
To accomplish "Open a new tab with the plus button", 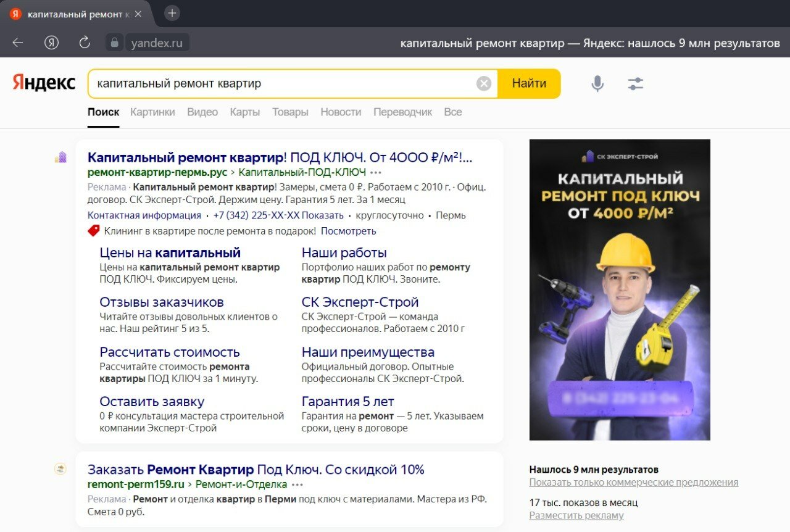I will tap(172, 13).
